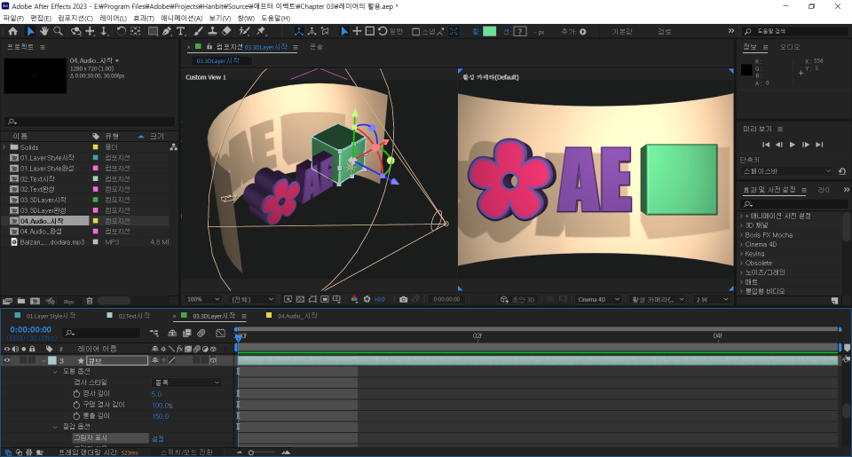This screenshot has width=852, height=457.
Task: Click the green fill color swatch
Action: (490, 32)
